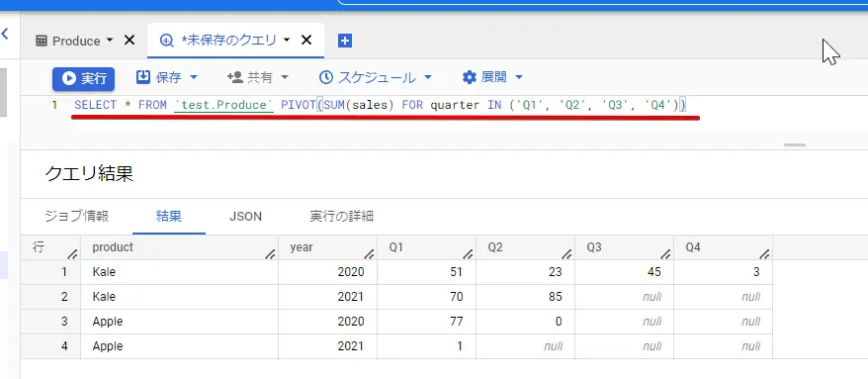Close the unsaved query tab

[306, 40]
